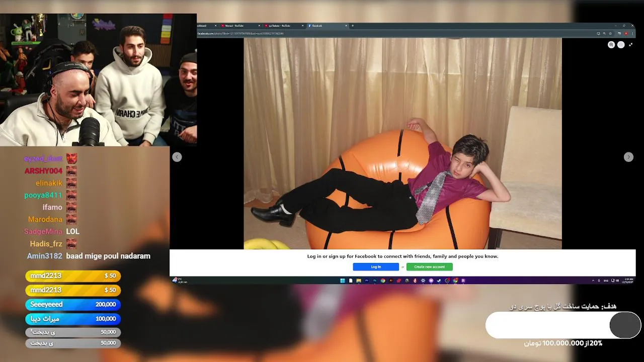644x362 pixels.
Task: Open the Windows Start menu
Action: coord(343,281)
